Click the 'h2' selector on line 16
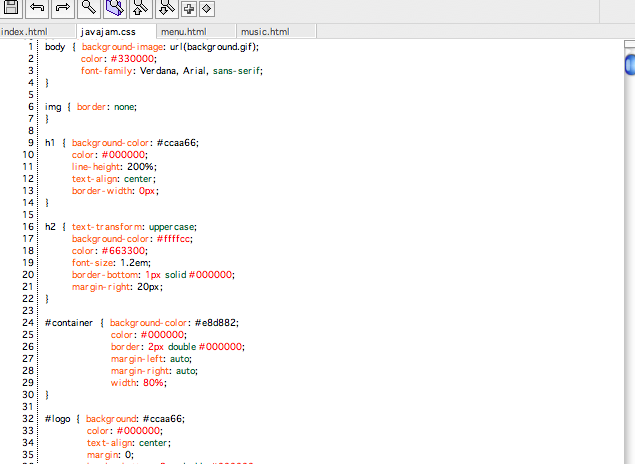Image resolution: width=635 pixels, height=464 pixels. pyautogui.click(x=50, y=227)
